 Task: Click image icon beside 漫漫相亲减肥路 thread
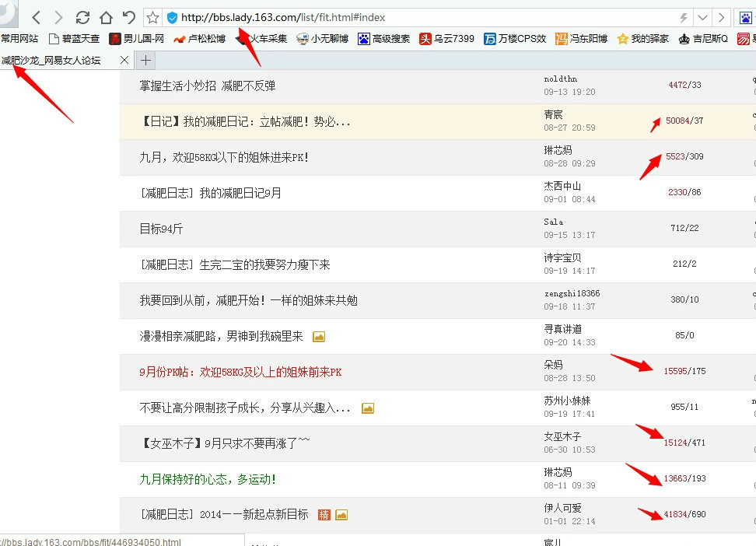coord(318,336)
